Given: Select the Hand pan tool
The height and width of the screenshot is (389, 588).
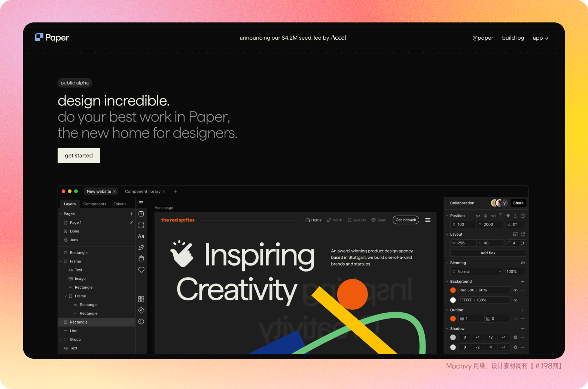Looking at the screenshot, I should point(141,258).
